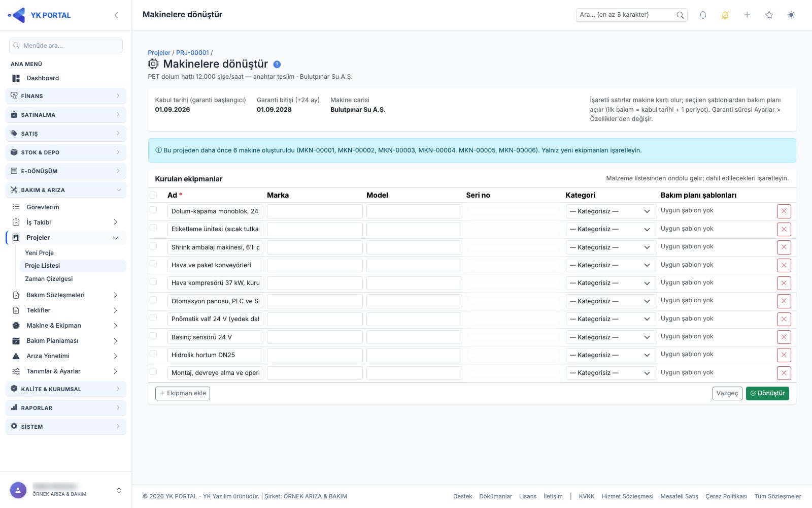Expand the FİNANS menu section
The height and width of the screenshot is (508, 812).
[x=66, y=96]
